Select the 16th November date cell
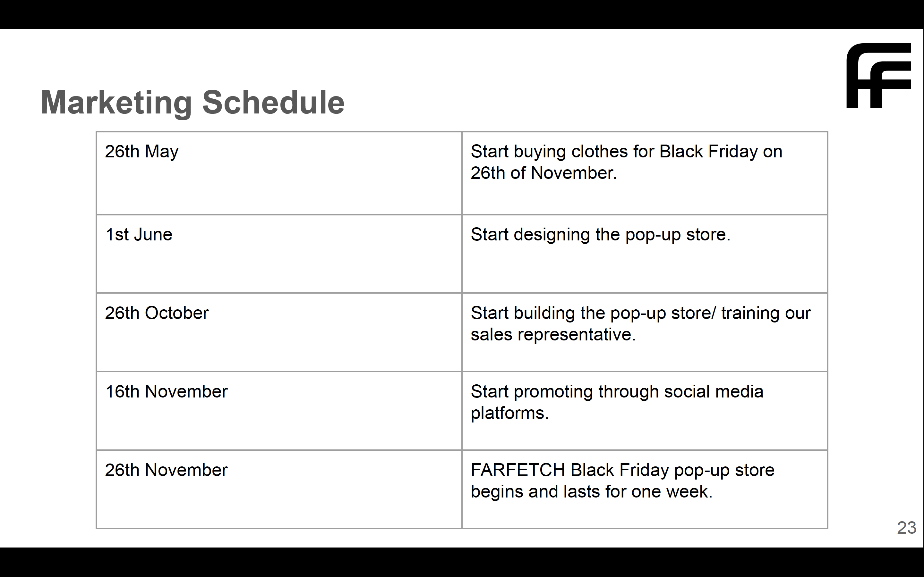 pyautogui.click(x=279, y=411)
